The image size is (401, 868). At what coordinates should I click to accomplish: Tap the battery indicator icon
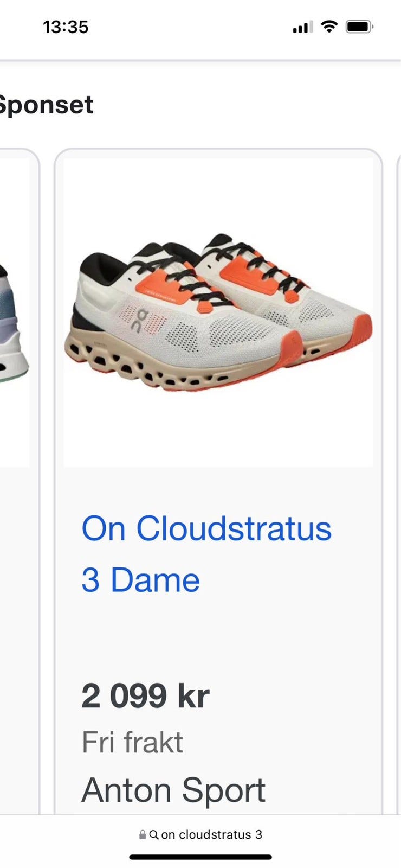click(359, 27)
